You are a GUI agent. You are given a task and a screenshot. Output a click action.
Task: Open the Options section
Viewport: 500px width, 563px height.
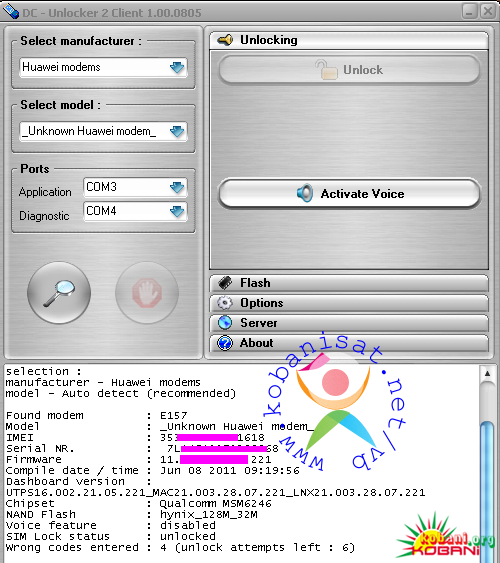coord(349,303)
